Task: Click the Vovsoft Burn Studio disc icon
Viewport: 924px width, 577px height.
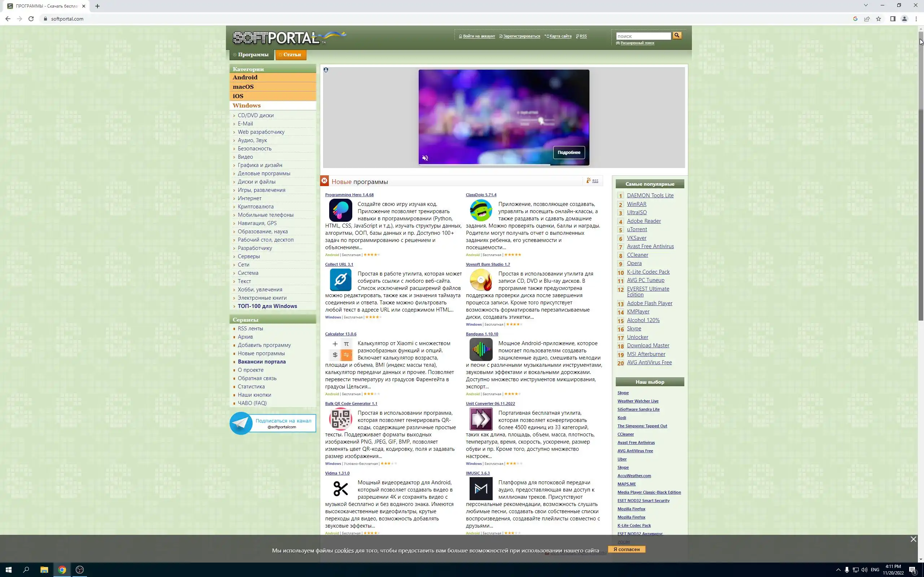Action: (x=481, y=280)
